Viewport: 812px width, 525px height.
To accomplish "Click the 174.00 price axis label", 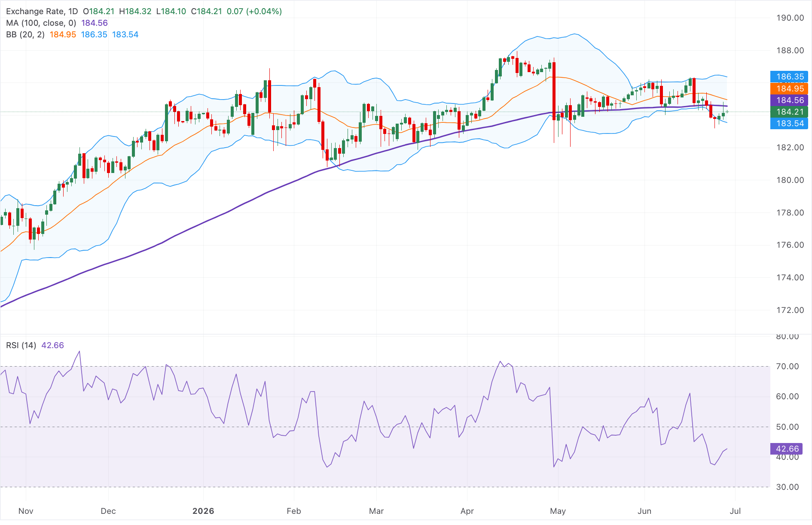I will 790,278.
